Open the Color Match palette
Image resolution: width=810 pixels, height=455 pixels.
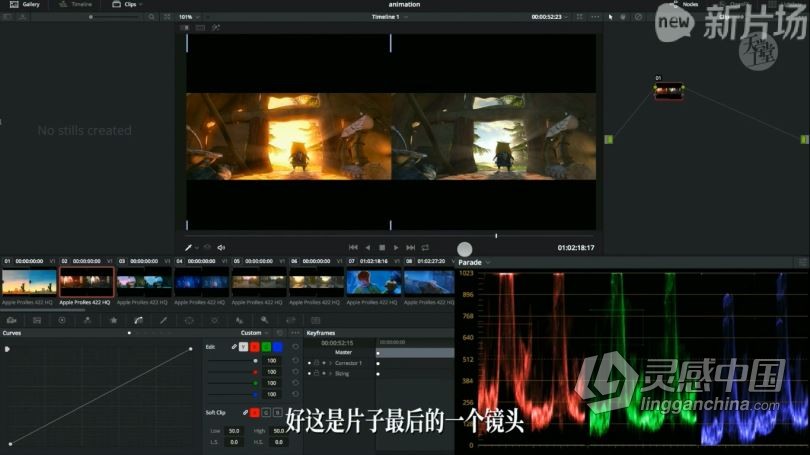37,320
